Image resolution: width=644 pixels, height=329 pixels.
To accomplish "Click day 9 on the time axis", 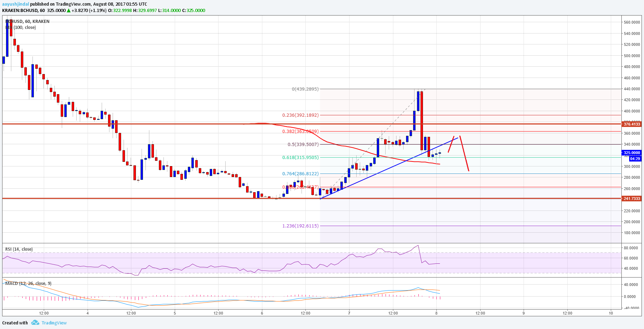I will coord(524,313).
